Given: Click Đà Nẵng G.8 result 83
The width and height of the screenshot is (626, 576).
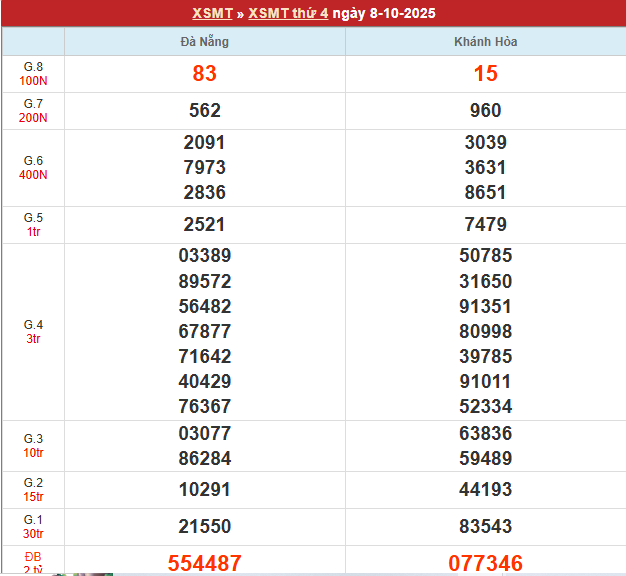Looking at the screenshot, I should tap(205, 74).
